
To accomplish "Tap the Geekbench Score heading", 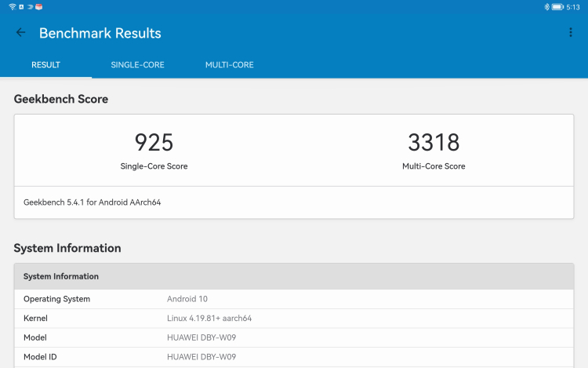I will tap(61, 99).
